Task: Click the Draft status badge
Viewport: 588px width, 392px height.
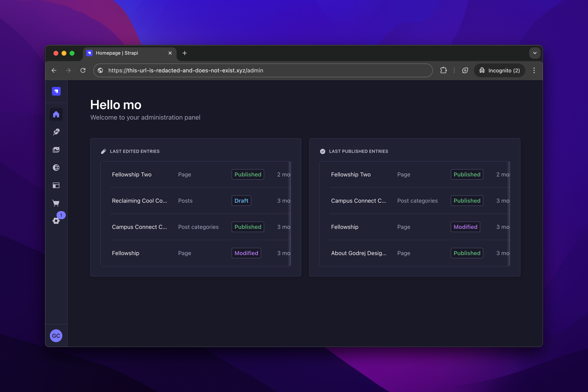Action: pyautogui.click(x=241, y=200)
